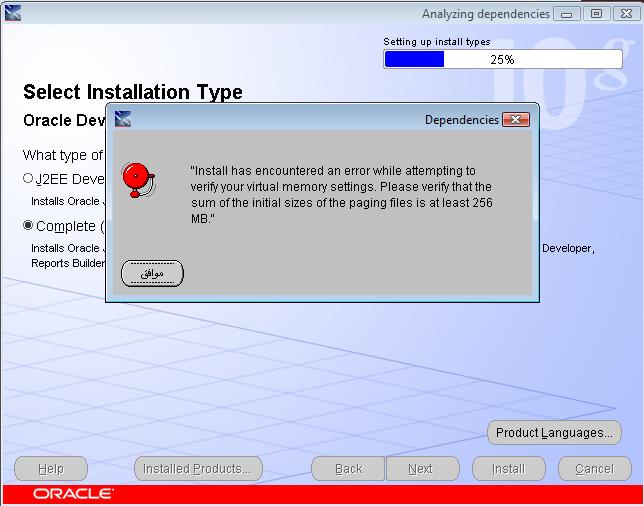This screenshot has height=506, width=644.
Task: Cancel the Oracle installation
Action: point(594,468)
